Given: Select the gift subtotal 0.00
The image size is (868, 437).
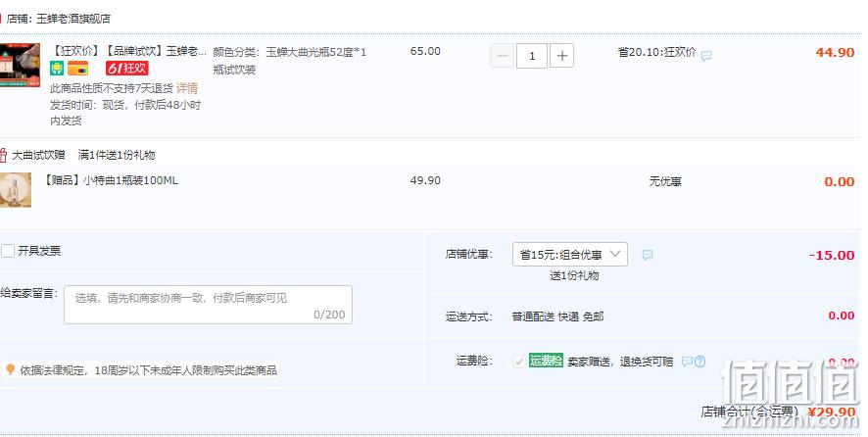Looking at the screenshot, I should [x=840, y=181].
